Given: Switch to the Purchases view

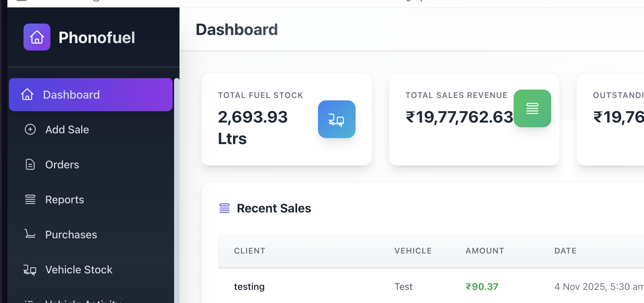Looking at the screenshot, I should tap(71, 234).
